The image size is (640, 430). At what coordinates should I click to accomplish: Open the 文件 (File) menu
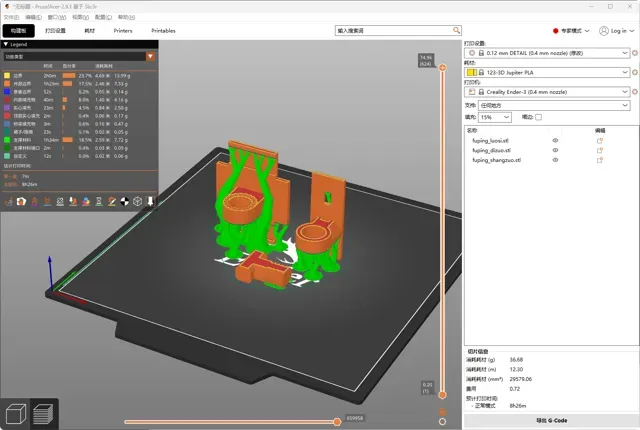11,17
